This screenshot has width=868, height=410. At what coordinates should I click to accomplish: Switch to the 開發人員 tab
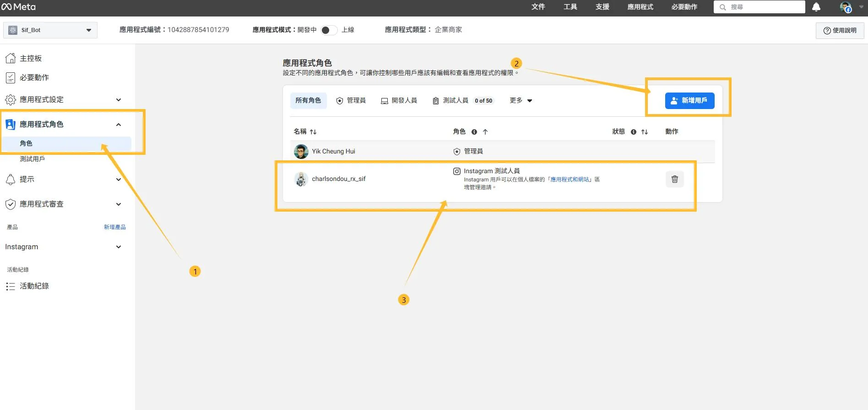(399, 100)
